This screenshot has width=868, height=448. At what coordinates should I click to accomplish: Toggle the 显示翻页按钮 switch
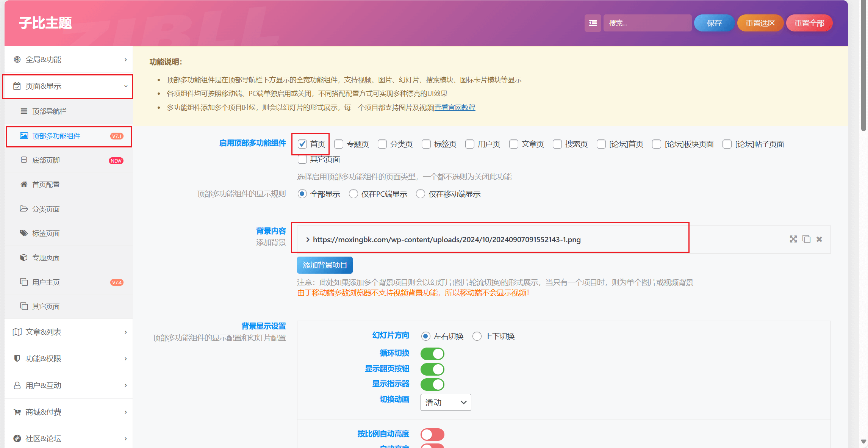click(432, 369)
